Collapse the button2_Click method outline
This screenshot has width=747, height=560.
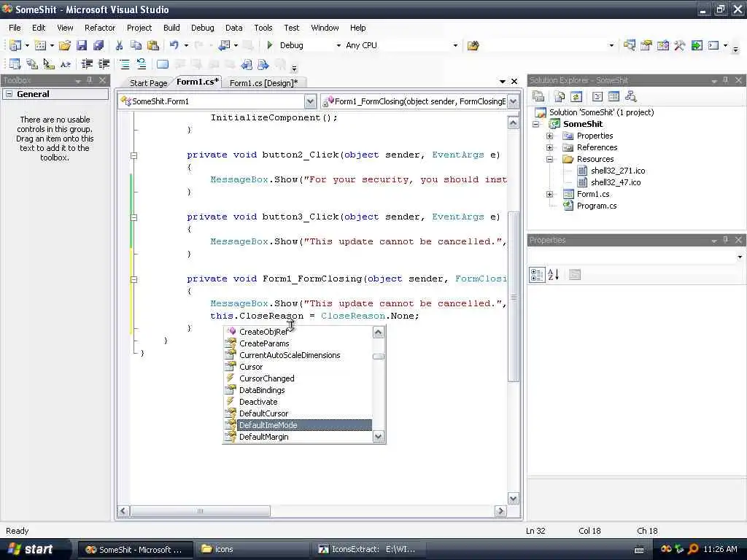134,155
